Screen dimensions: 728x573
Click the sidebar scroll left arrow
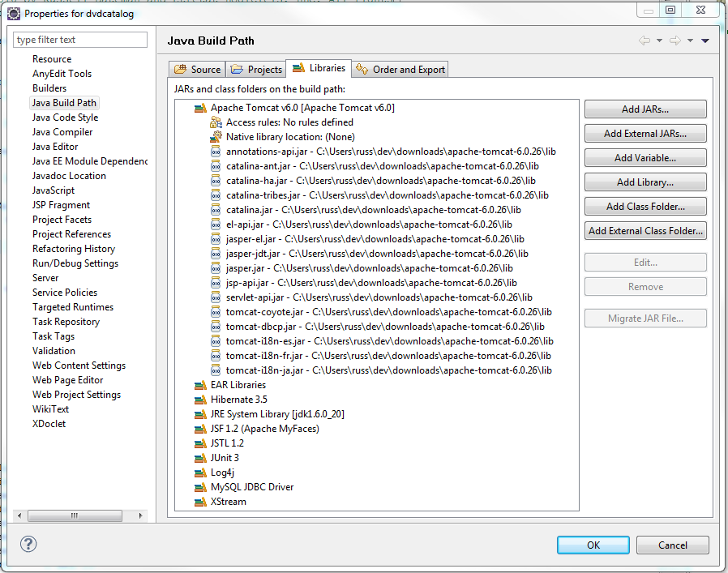point(19,516)
